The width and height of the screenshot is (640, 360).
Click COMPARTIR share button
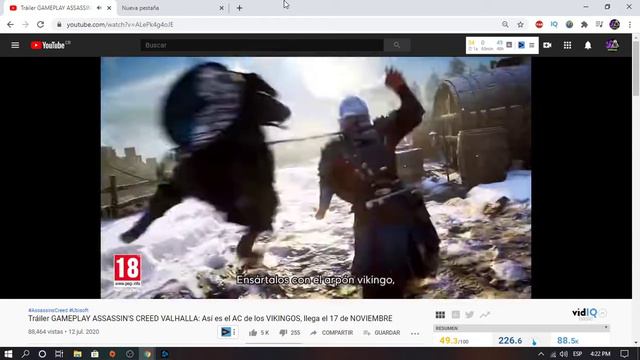point(331,333)
